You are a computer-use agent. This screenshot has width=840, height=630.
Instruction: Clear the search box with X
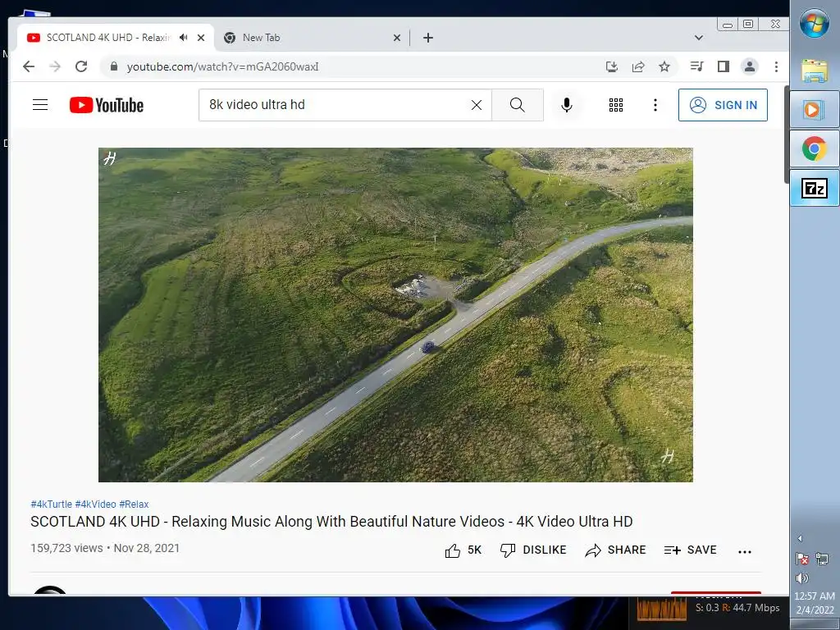click(477, 105)
